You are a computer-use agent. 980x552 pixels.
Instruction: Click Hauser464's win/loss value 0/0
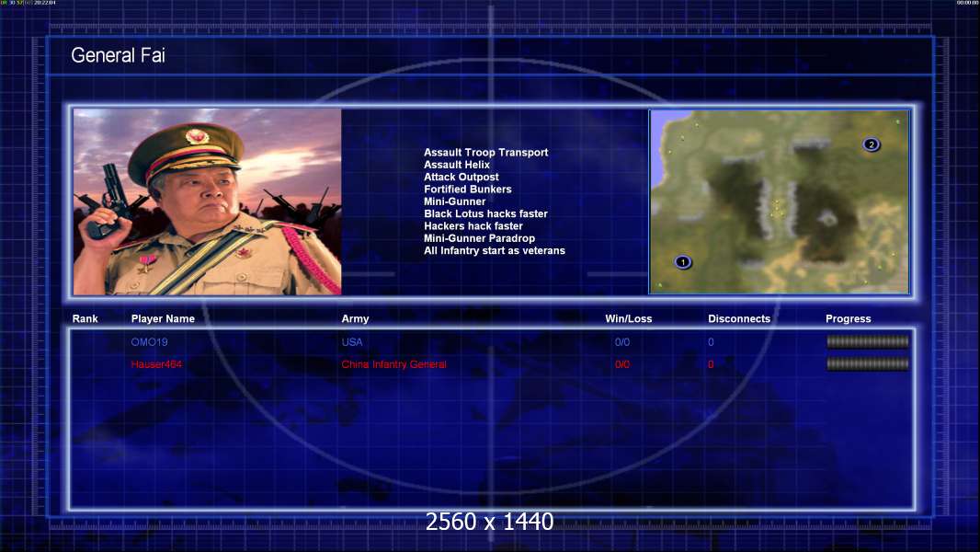(x=621, y=364)
